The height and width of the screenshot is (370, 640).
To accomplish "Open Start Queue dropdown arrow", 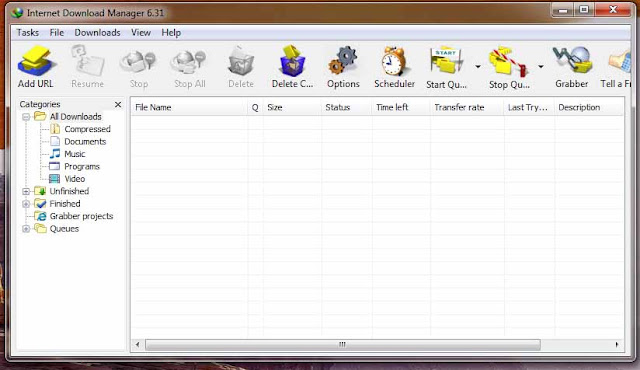I will [478, 66].
